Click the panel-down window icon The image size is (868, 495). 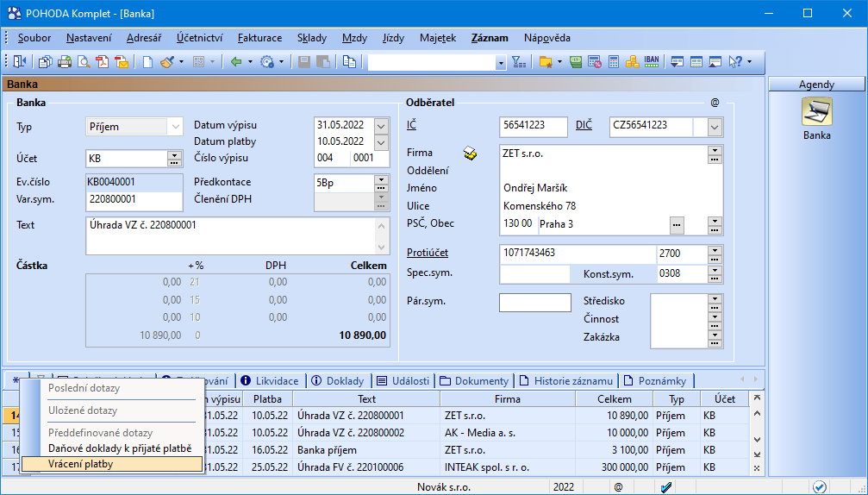pos(677,62)
